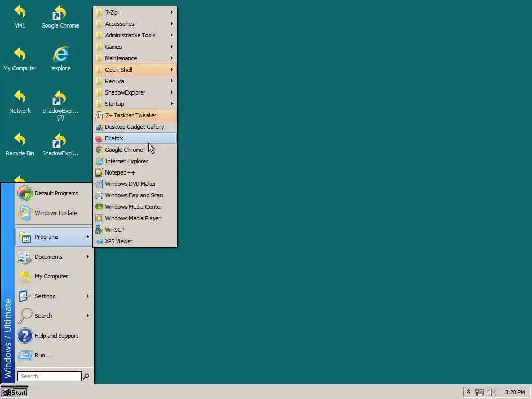
Task: Click the Firefox icon in Programs menu
Action: [x=99, y=138]
